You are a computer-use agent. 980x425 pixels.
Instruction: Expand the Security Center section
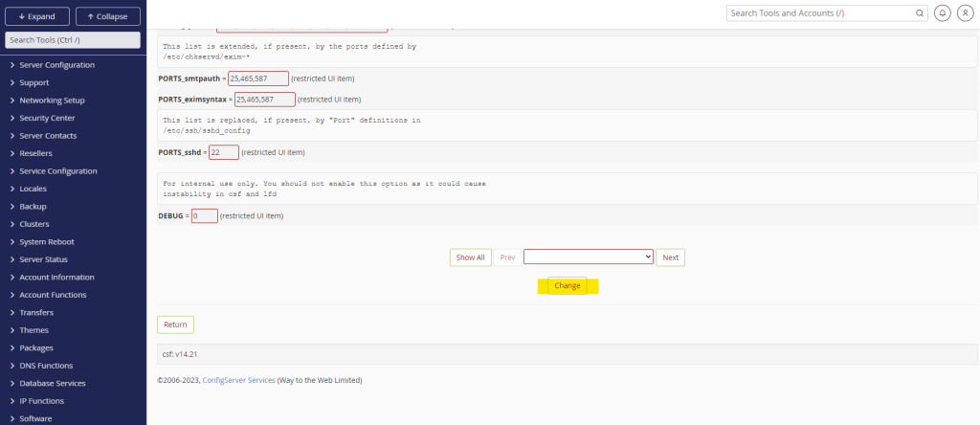point(47,118)
